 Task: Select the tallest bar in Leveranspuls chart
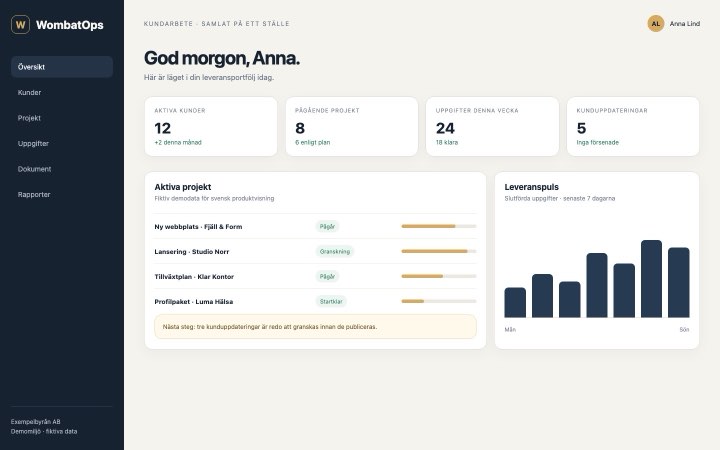(651, 279)
